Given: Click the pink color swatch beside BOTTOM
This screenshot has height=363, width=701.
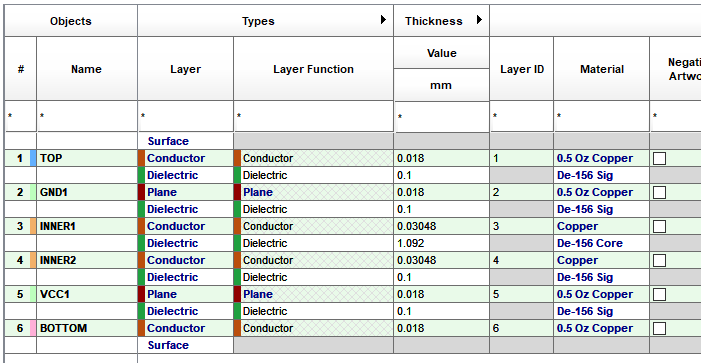Looking at the screenshot, I should tap(33, 328).
